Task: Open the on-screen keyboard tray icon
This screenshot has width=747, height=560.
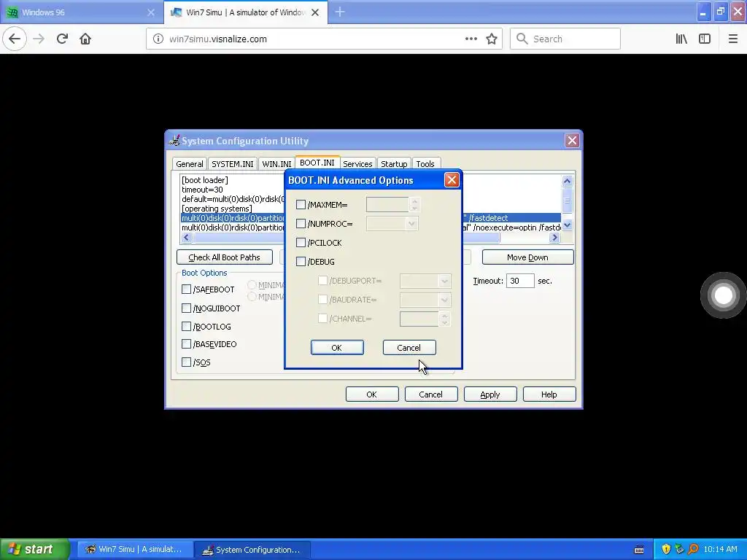Action: point(639,550)
